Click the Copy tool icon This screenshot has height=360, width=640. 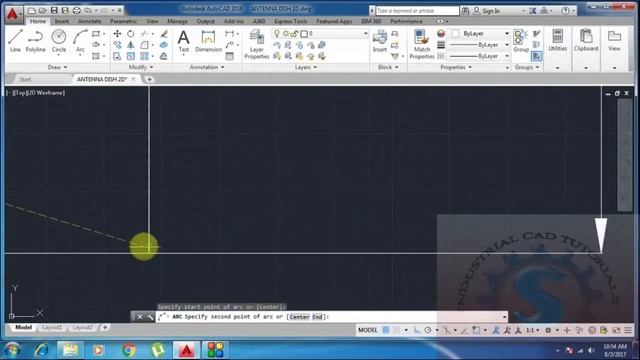pos(117,45)
